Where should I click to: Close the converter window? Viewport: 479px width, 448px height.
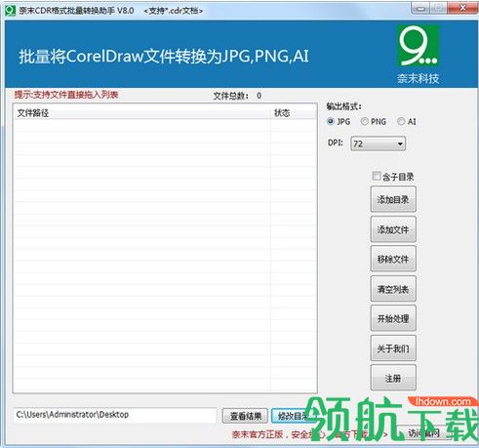point(463,8)
